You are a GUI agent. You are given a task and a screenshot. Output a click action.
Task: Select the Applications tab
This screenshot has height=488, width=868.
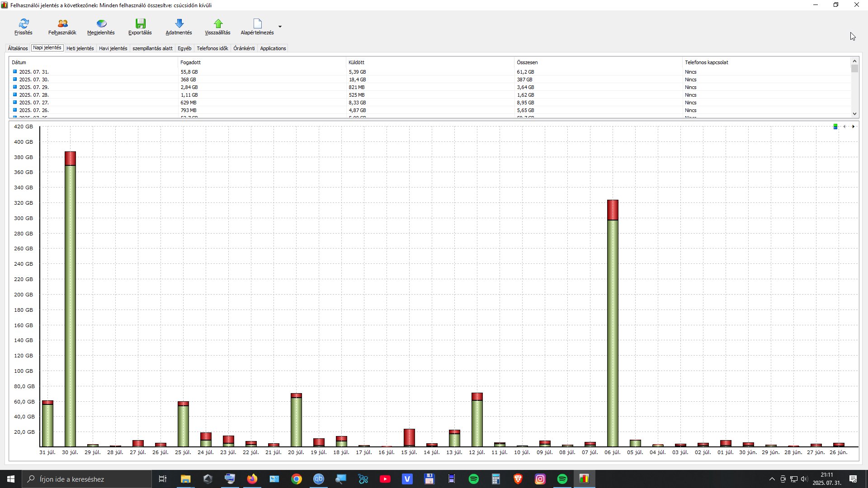coord(273,48)
